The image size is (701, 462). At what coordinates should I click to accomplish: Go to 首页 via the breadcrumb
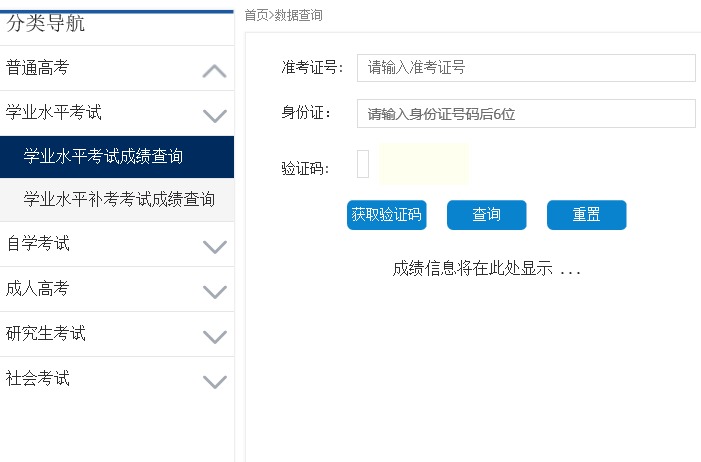(255, 15)
